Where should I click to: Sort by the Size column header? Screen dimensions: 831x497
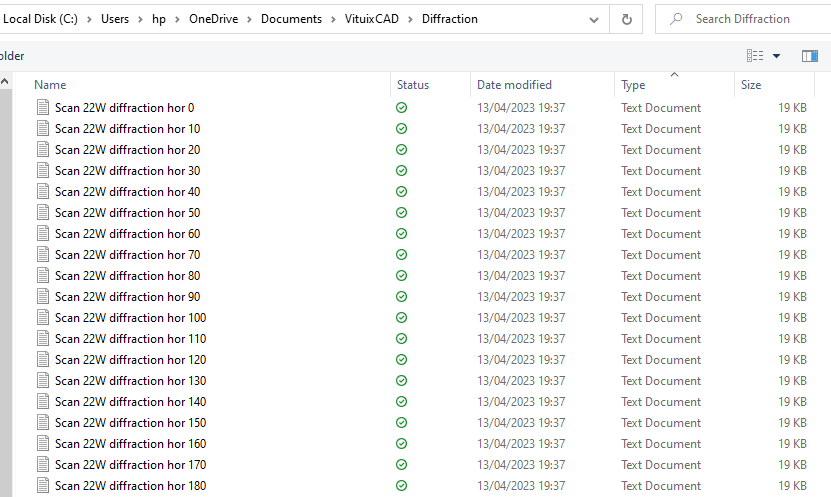751,85
